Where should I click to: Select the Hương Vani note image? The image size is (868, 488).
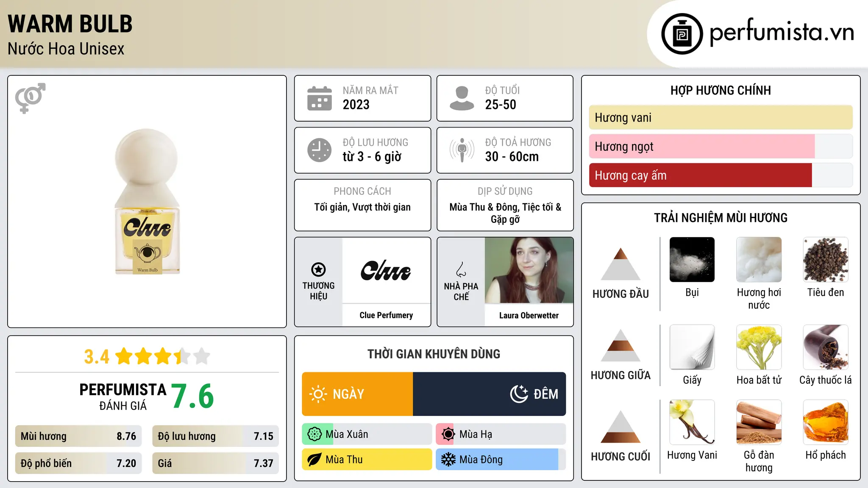pyautogui.click(x=692, y=422)
